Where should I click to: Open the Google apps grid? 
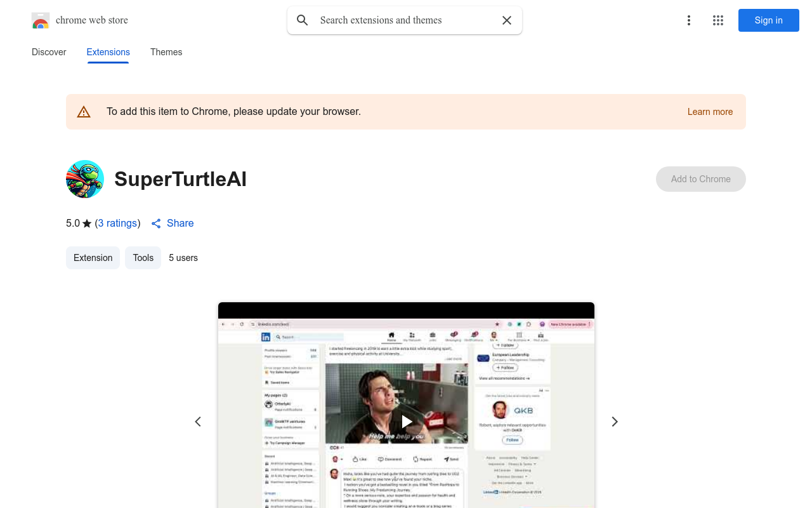[x=718, y=20]
